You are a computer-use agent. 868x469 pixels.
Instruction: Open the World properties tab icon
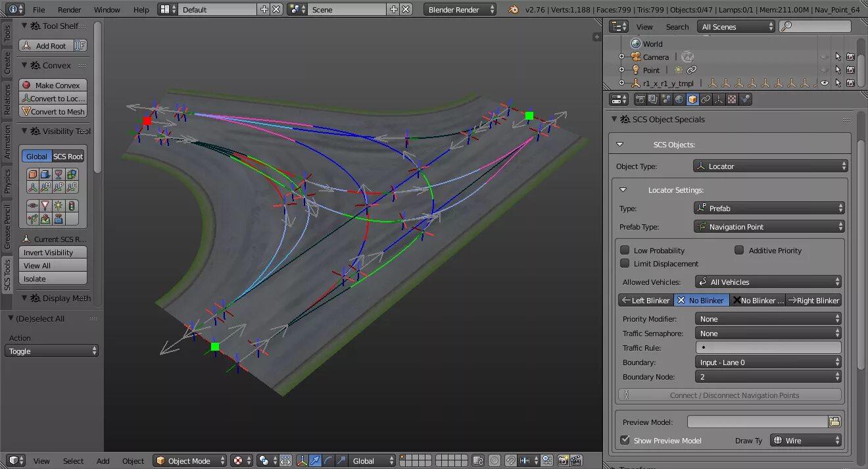(x=679, y=99)
